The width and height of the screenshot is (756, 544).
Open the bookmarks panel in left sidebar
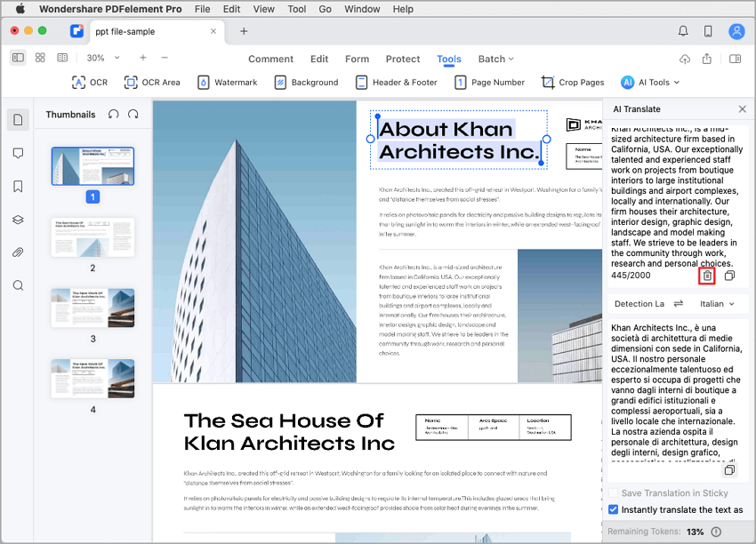click(18, 187)
